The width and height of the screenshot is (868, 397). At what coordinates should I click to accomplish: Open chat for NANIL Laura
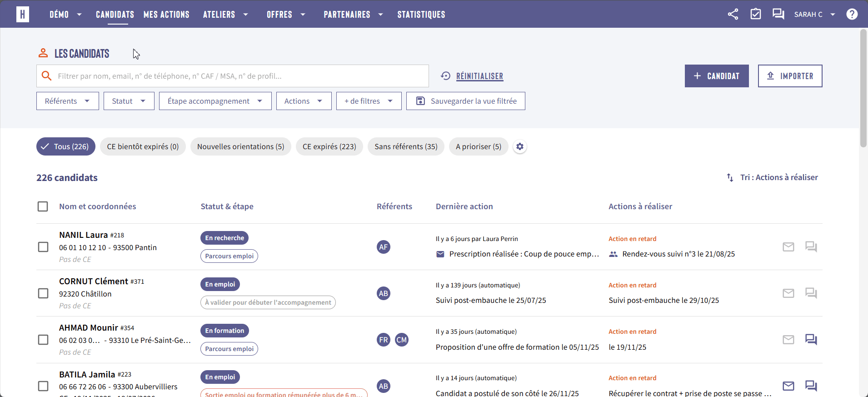(811, 247)
